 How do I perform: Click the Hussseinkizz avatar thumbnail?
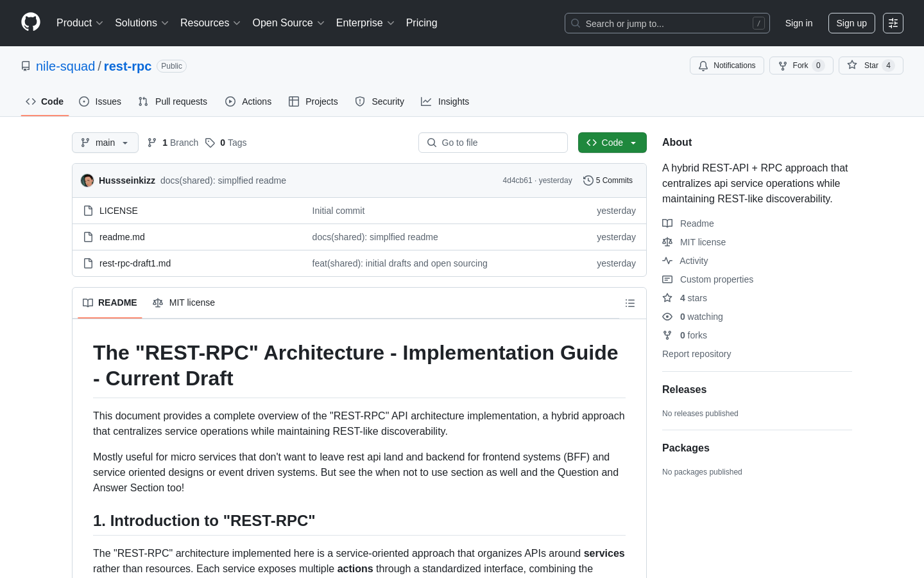pos(87,180)
